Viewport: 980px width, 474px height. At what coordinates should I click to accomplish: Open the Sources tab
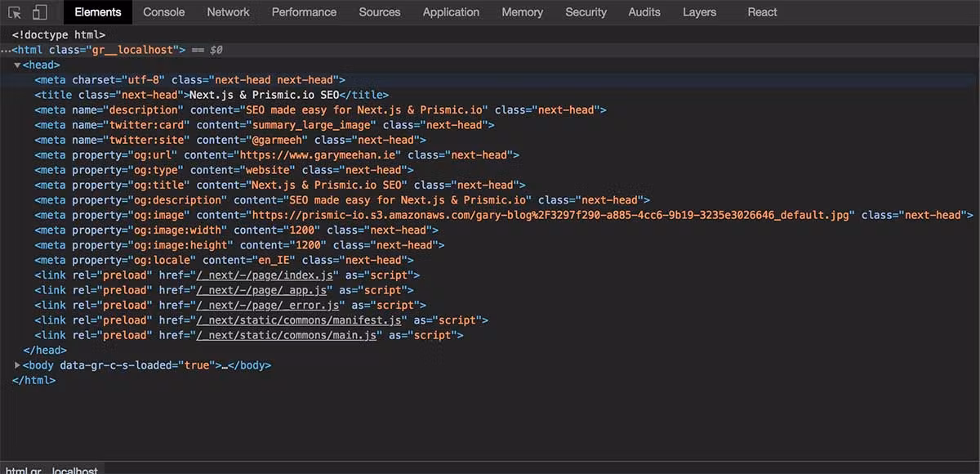point(380,12)
